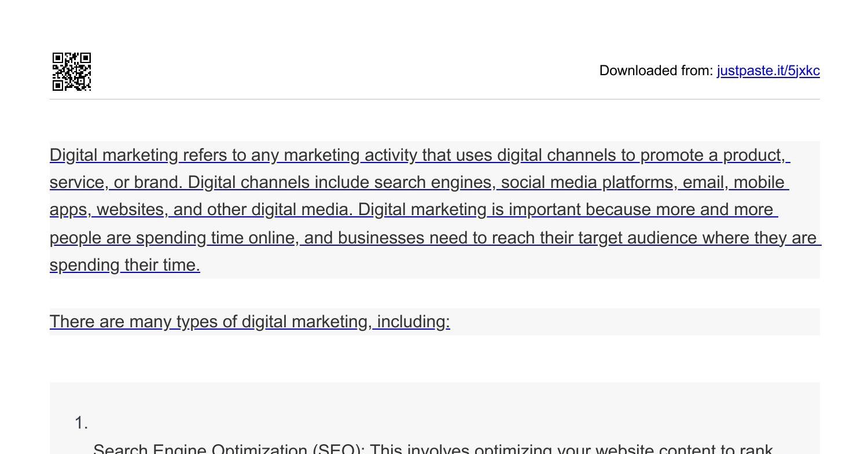868x454 pixels.
Task: Click the line starting "service, or brand"
Action: pyautogui.click(x=116, y=183)
